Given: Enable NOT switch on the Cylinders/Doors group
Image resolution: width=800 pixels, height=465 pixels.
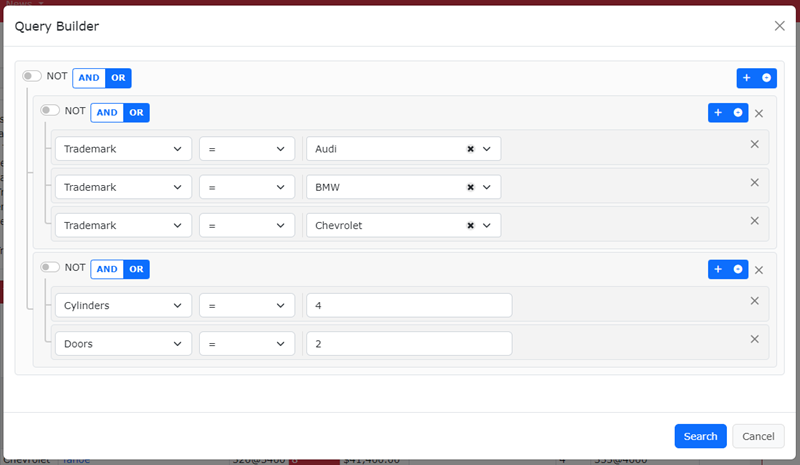Looking at the screenshot, I should 50,267.
